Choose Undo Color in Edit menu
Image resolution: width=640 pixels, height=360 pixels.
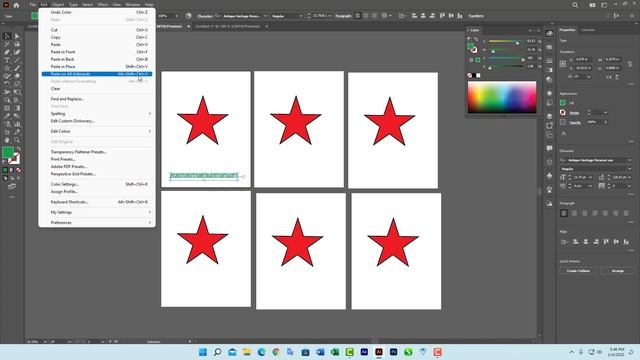97,12
